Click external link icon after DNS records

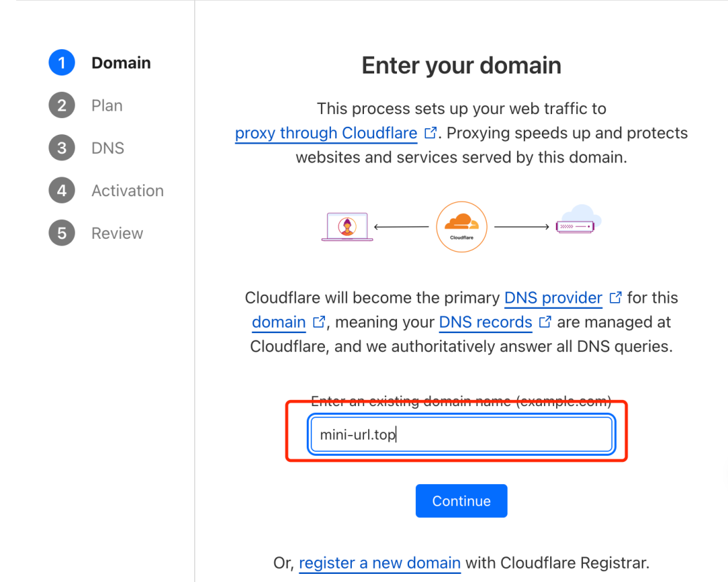tap(545, 322)
